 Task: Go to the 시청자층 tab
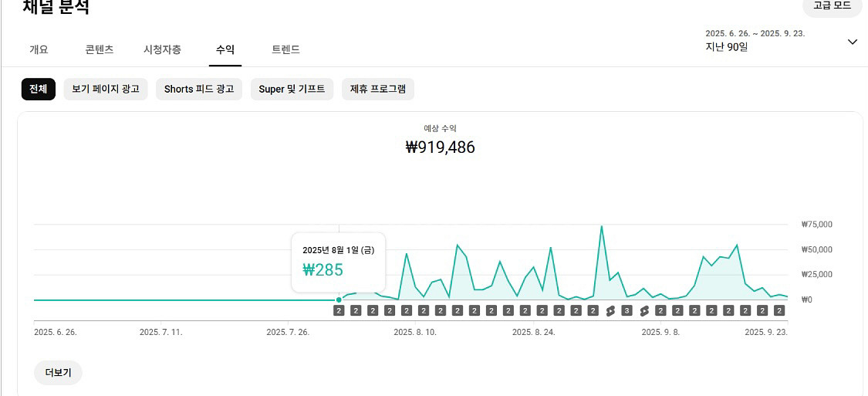163,49
